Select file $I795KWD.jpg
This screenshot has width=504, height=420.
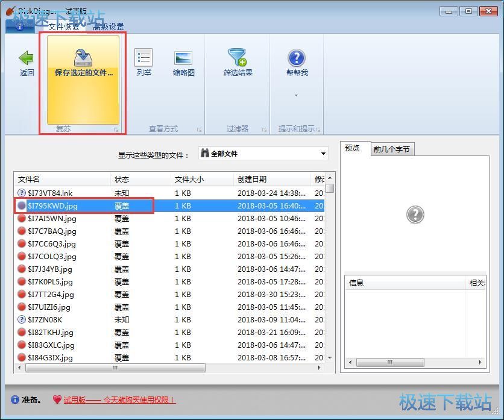[x=52, y=205]
